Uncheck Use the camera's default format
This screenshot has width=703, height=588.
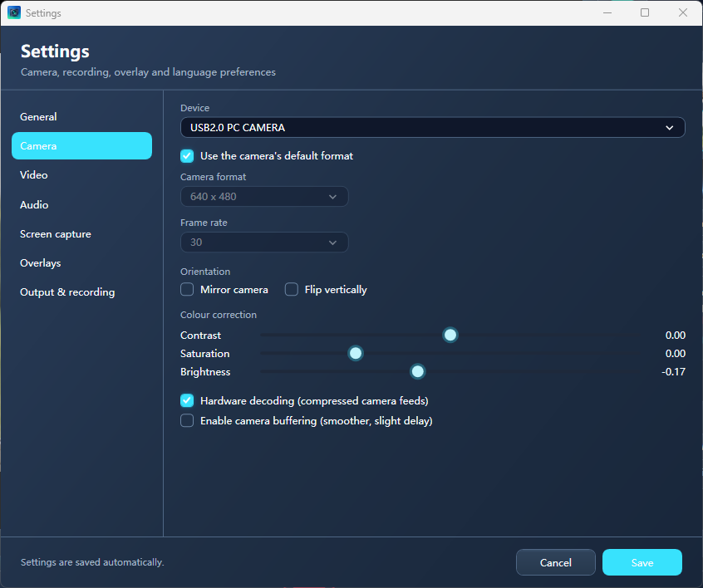(x=187, y=156)
